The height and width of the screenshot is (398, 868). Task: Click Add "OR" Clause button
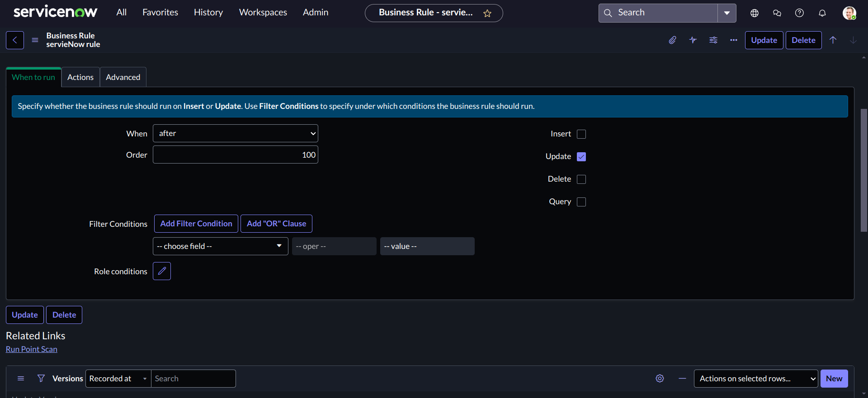[276, 224]
